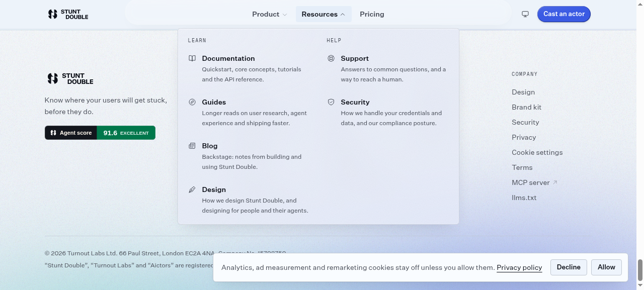Expand the Product dropdown menu
644x290 pixels.
click(x=270, y=14)
